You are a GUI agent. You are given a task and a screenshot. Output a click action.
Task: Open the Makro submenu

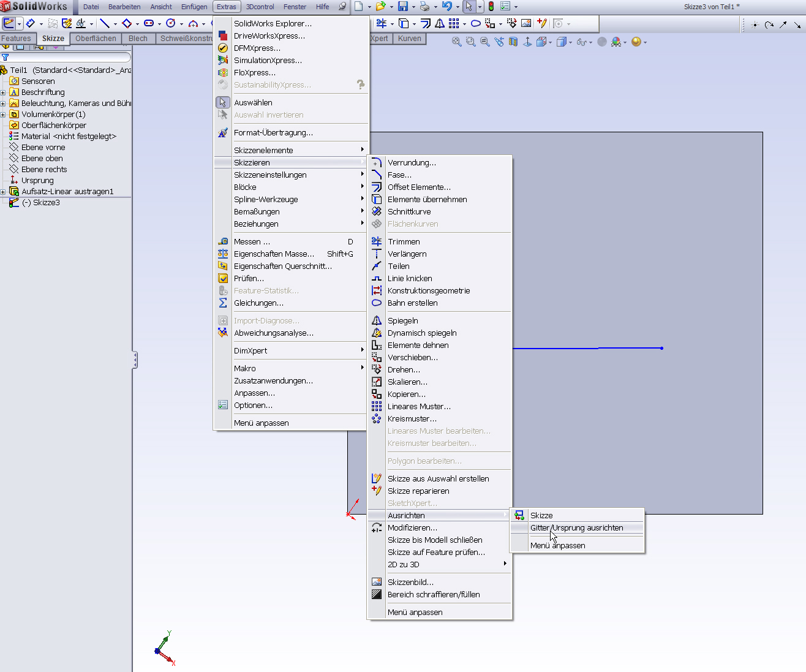click(292, 368)
